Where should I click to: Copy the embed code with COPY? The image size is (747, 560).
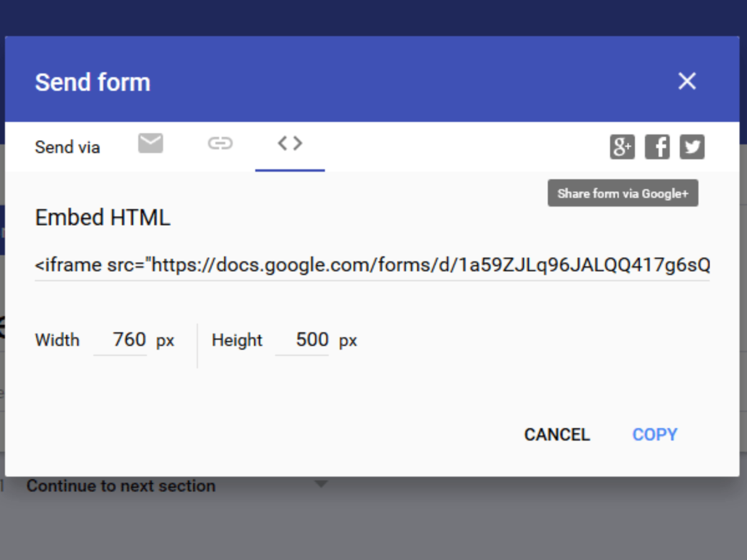tap(655, 434)
